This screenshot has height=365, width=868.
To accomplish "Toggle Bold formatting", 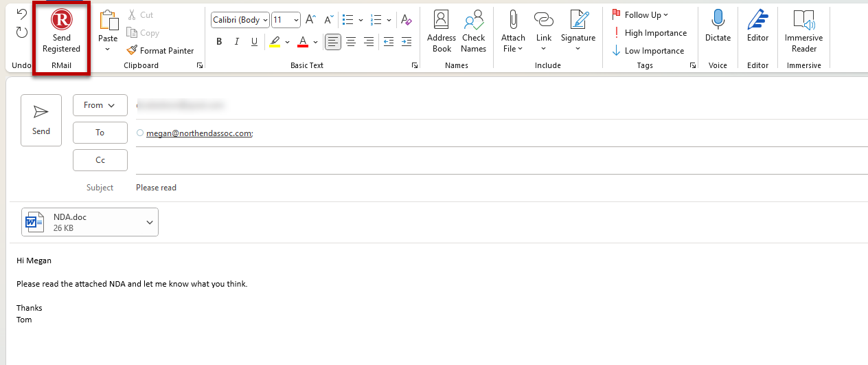I will (219, 42).
